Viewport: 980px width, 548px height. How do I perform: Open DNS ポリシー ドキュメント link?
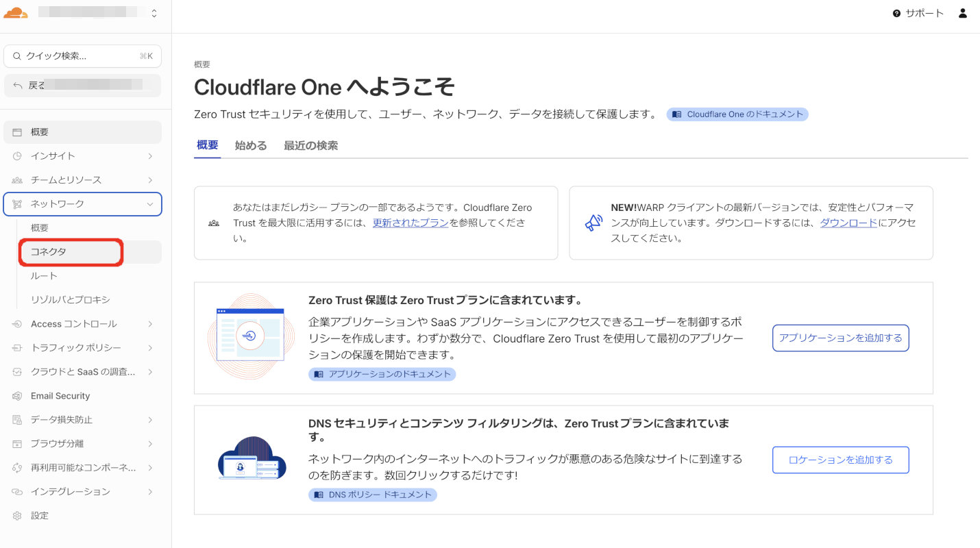click(x=373, y=495)
